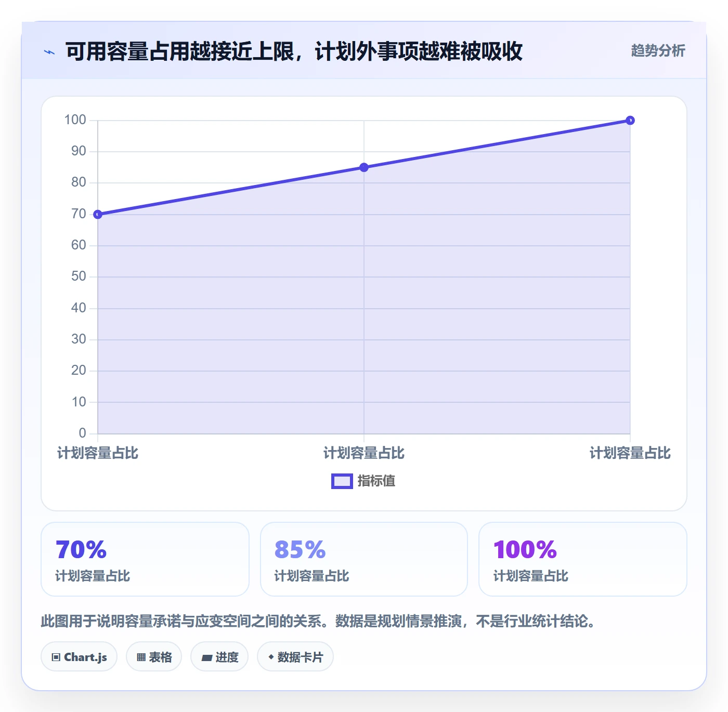
Task: Click the square icon in the Chart.js chip
Action: (x=56, y=657)
